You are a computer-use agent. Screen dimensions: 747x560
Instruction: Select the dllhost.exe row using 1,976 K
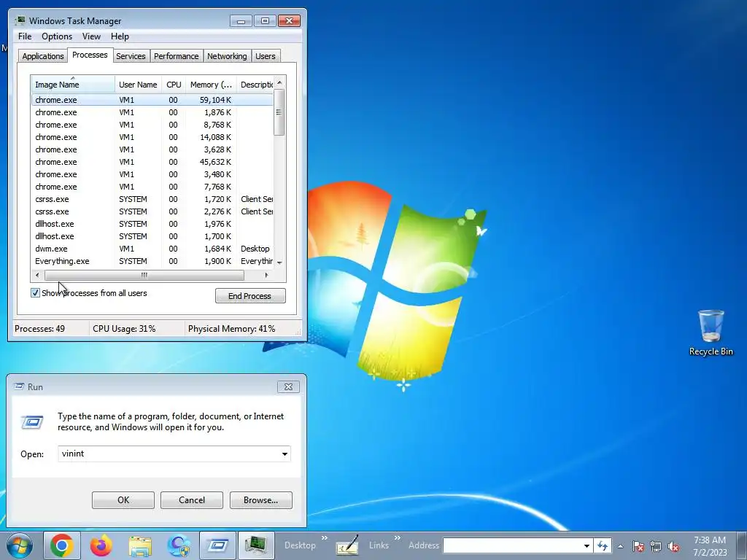(x=152, y=224)
